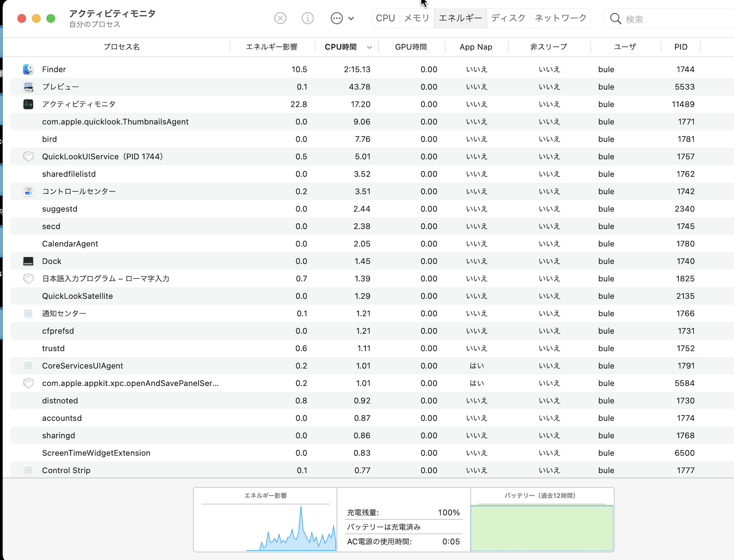Click the アクティビティモニタ row icon
The image size is (734, 560).
pyautogui.click(x=28, y=104)
